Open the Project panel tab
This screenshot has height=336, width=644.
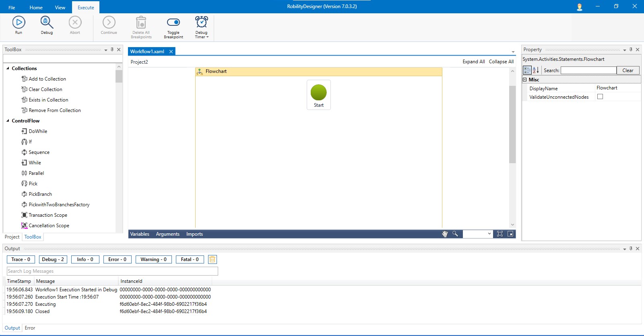coord(12,237)
